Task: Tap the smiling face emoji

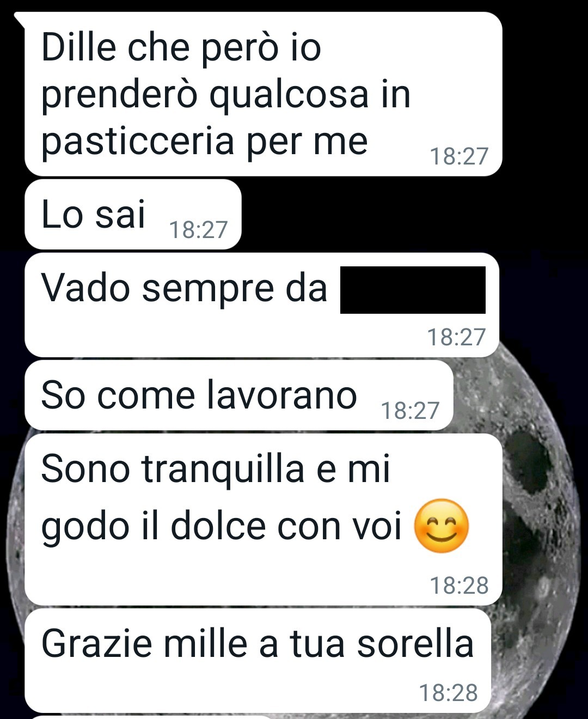Action: 442,526
